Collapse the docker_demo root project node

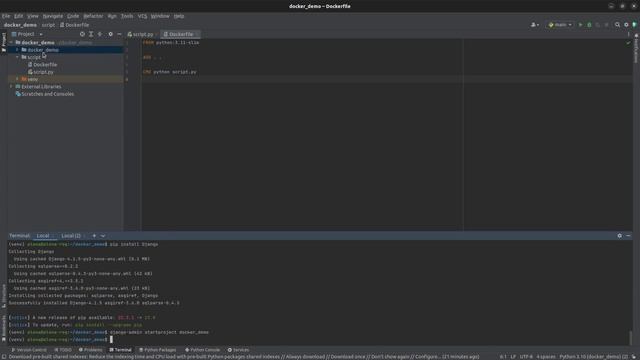[x=11, y=42]
